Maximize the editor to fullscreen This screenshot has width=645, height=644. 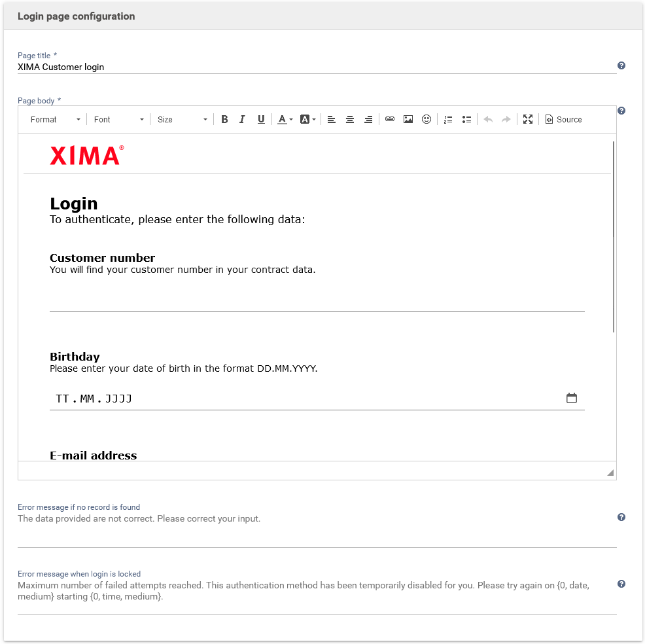click(528, 120)
